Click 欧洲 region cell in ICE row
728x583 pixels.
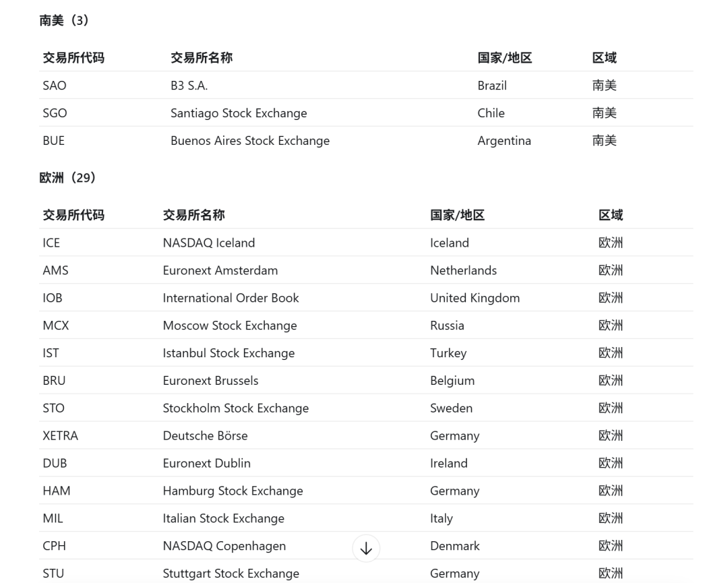[x=611, y=243]
